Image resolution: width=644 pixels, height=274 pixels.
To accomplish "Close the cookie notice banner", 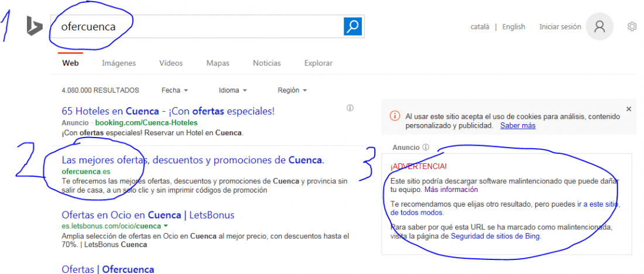I will tap(628, 109).
